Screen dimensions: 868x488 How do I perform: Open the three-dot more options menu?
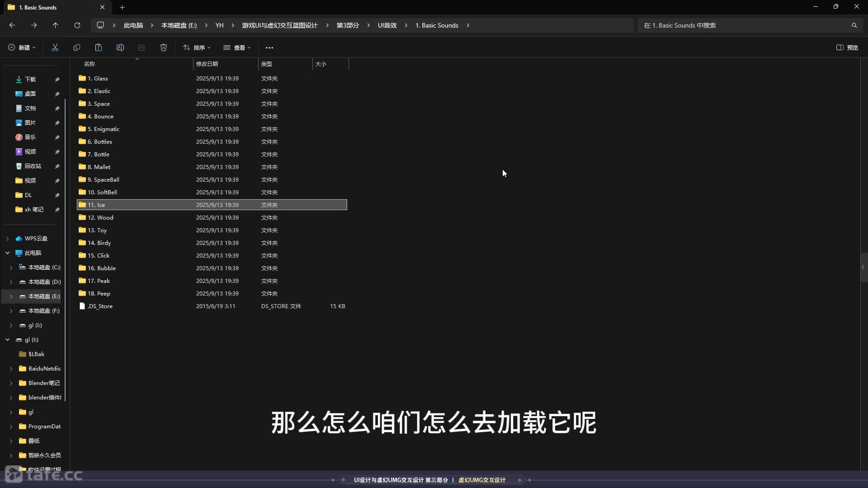[x=269, y=47]
